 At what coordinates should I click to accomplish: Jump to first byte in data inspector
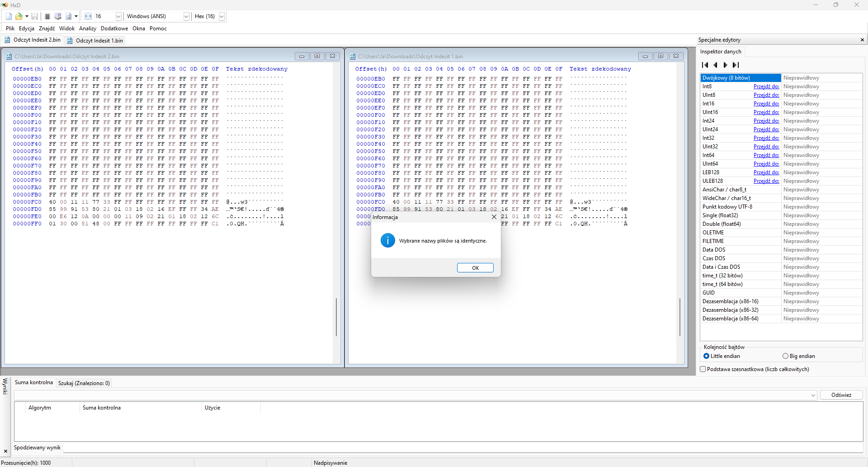pos(705,65)
